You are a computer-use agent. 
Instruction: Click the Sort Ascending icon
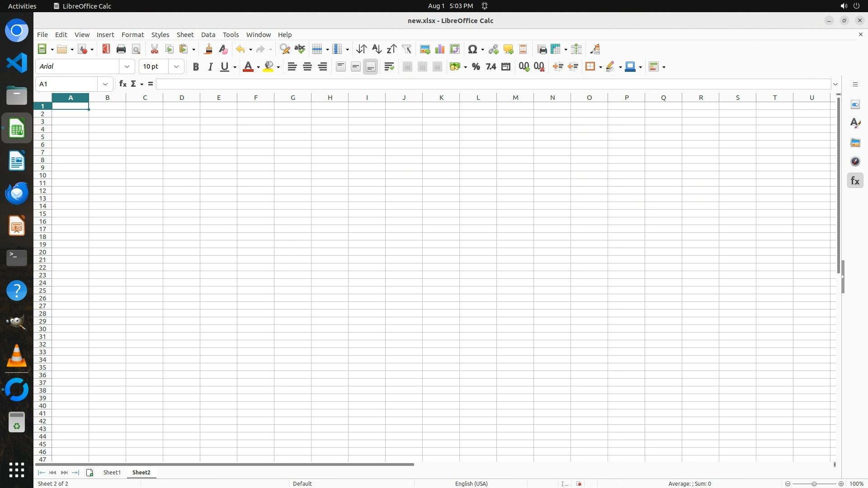[377, 49]
